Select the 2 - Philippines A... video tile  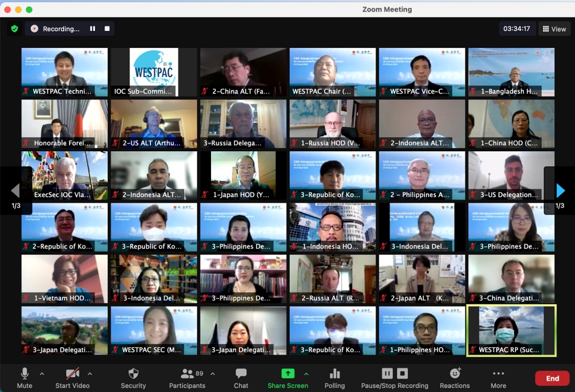(422, 176)
